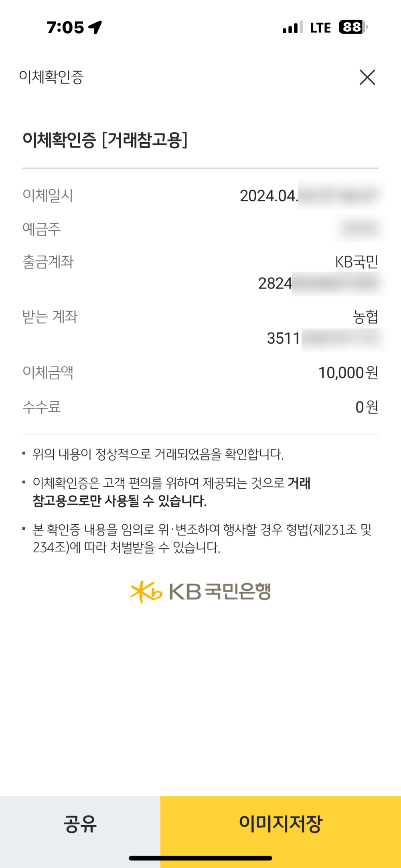Tap the 이미지저장 save image button

(281, 824)
